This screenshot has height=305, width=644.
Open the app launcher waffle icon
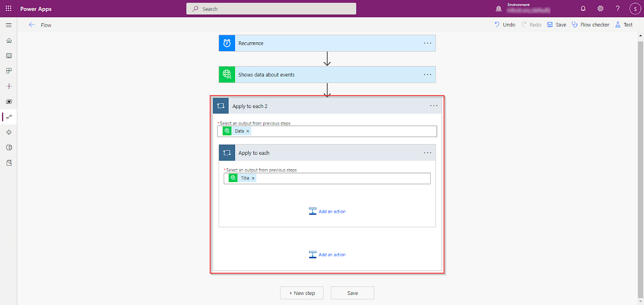[x=8, y=8]
